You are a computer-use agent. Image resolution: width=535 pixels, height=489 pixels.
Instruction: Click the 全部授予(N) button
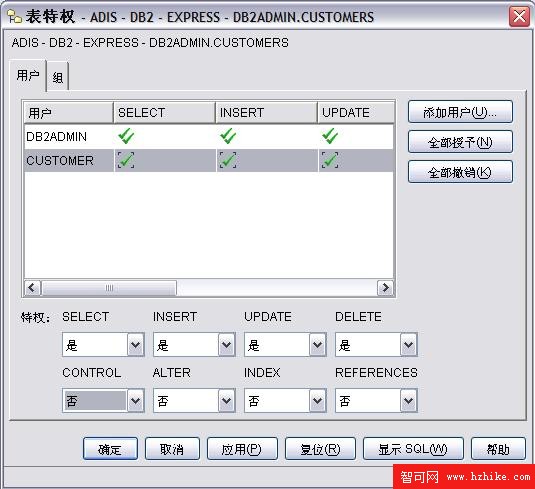[460, 142]
